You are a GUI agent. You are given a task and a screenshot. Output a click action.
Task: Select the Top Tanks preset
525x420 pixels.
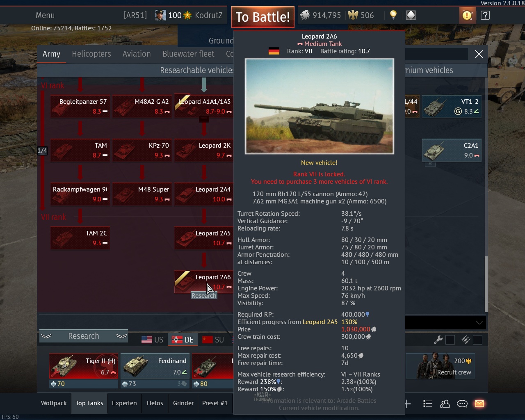pyautogui.click(x=89, y=403)
